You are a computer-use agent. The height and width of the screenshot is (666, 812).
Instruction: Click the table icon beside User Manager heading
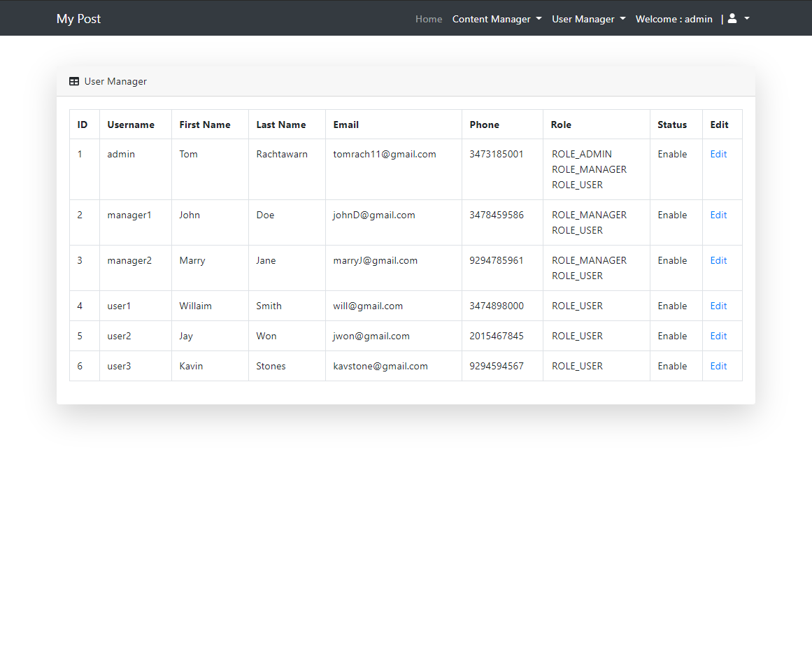(74, 81)
